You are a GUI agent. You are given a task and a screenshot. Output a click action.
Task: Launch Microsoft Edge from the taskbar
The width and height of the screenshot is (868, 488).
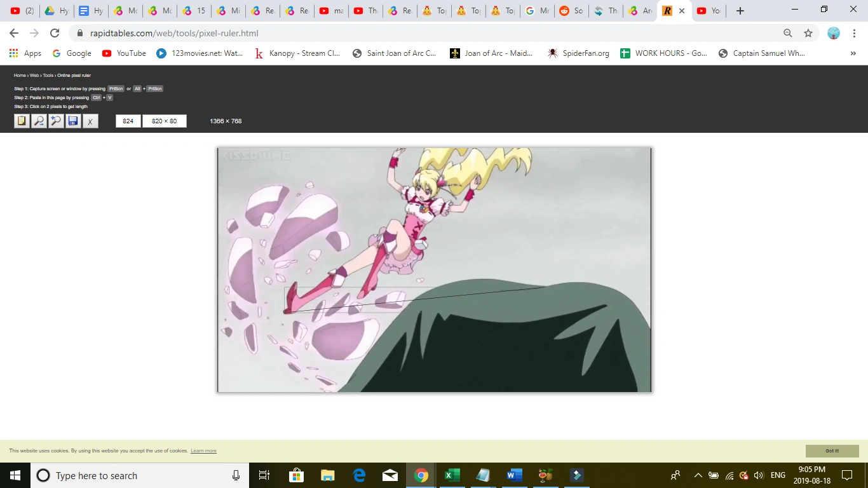tap(358, 475)
